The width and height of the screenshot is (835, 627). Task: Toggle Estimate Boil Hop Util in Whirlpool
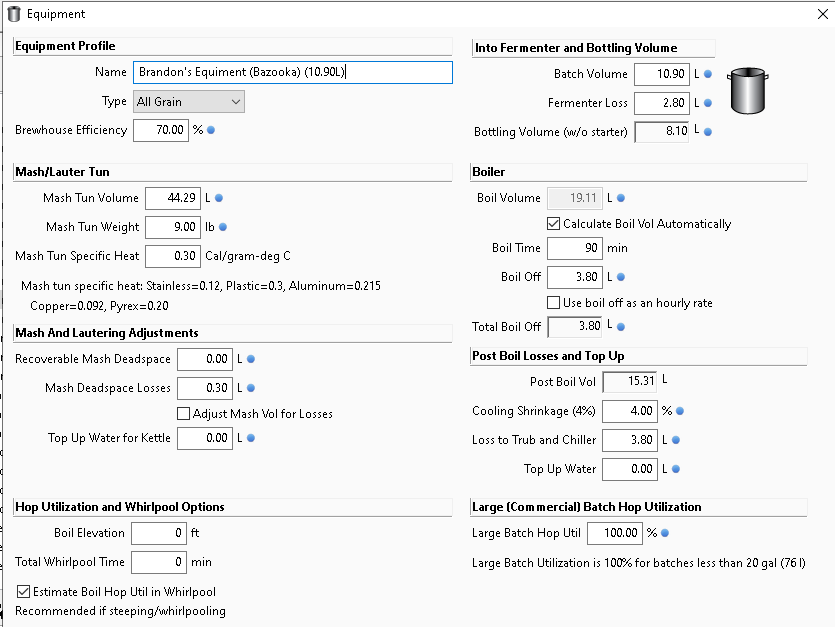click(x=23, y=591)
